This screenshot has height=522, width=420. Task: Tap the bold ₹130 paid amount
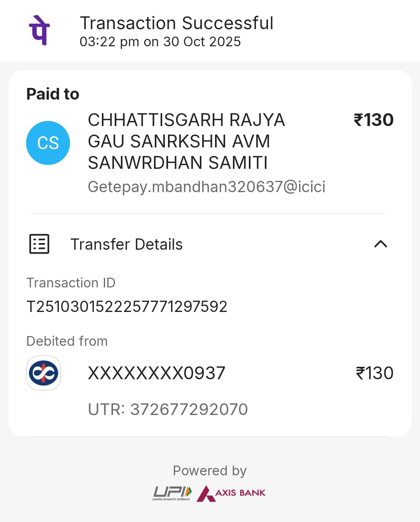coord(373,120)
